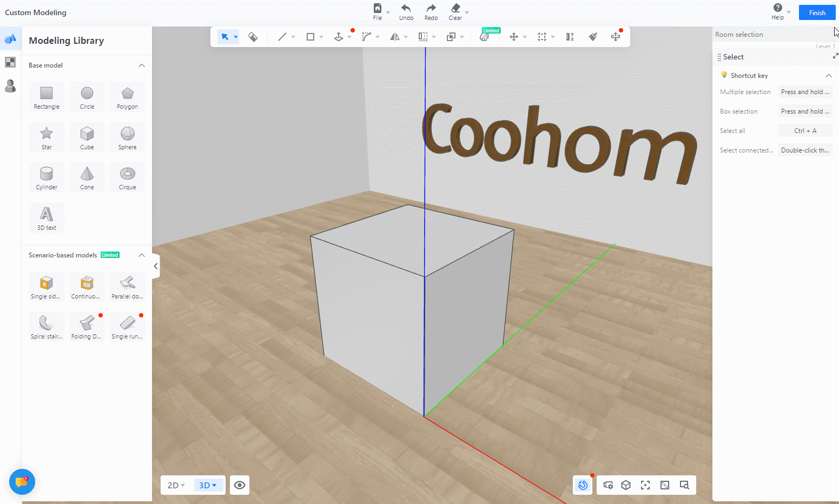Click the Finish button
Viewport: 839px width, 504px height.
tap(817, 12)
